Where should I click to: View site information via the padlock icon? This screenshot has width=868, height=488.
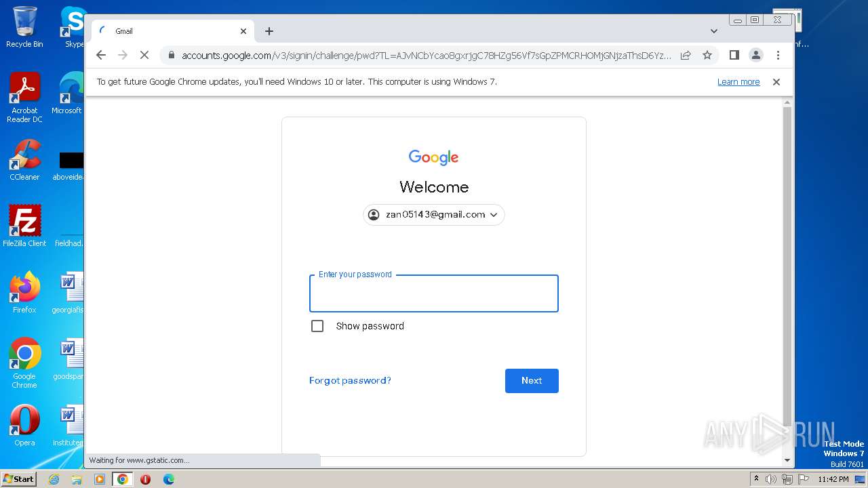pos(172,55)
